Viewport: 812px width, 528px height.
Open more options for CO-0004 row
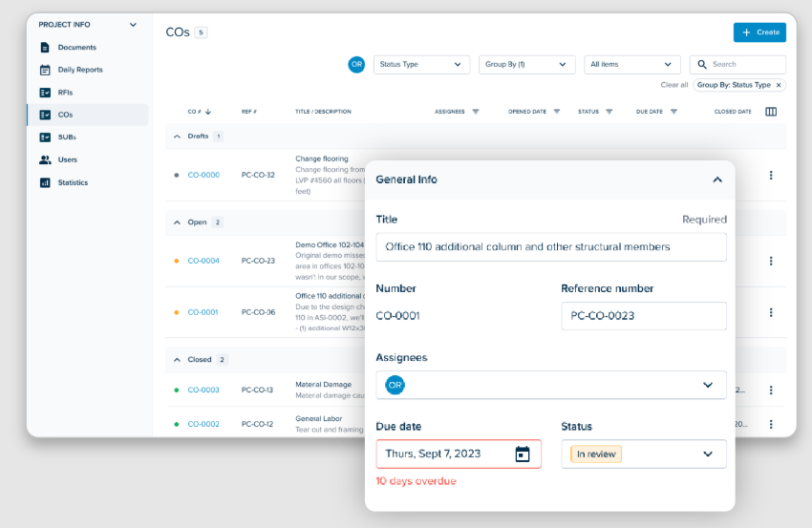tap(771, 261)
